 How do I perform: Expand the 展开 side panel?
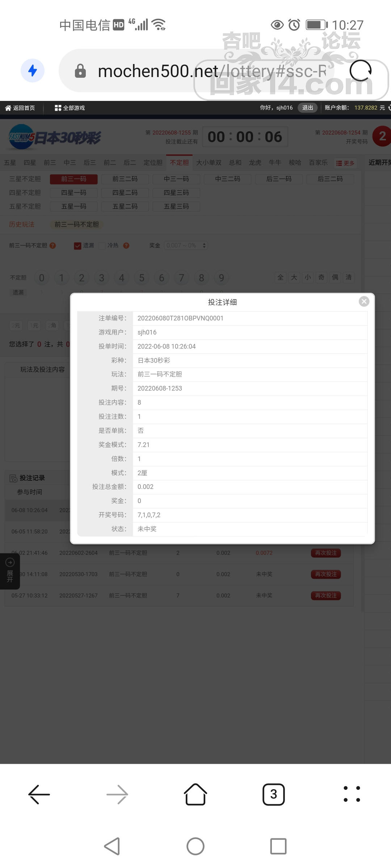coord(10,571)
